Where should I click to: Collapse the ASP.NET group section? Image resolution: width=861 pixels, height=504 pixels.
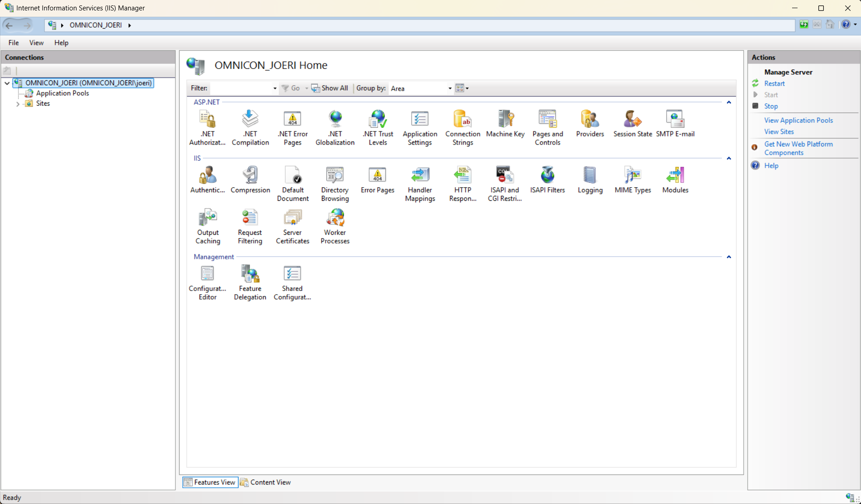tap(729, 102)
